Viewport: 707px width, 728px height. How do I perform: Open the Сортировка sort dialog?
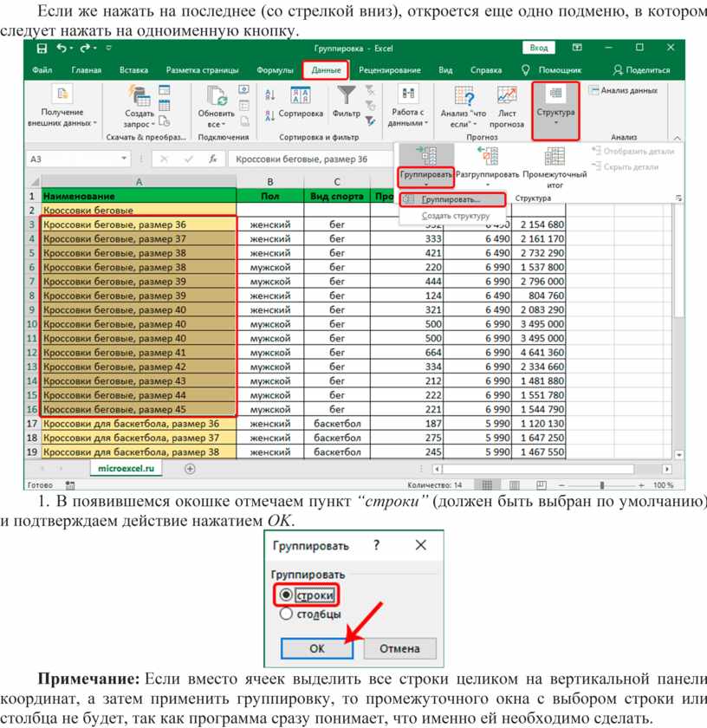[301, 103]
